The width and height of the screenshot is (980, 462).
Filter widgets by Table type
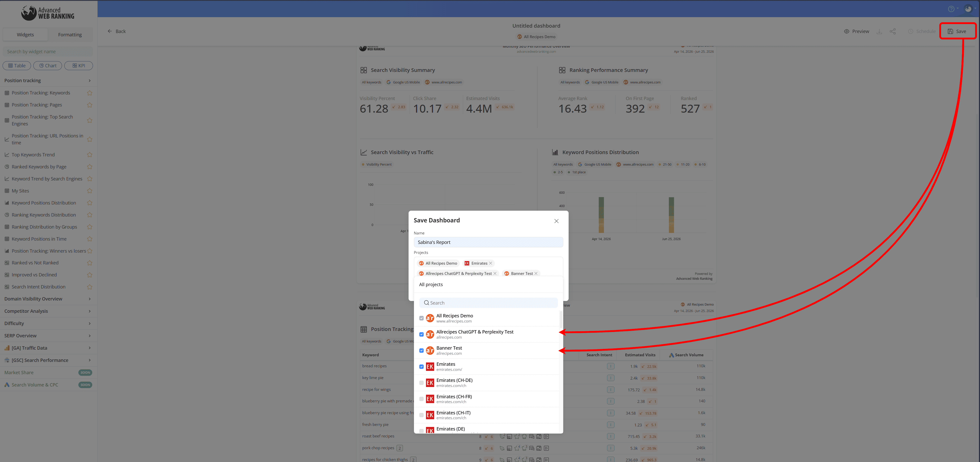point(17,66)
